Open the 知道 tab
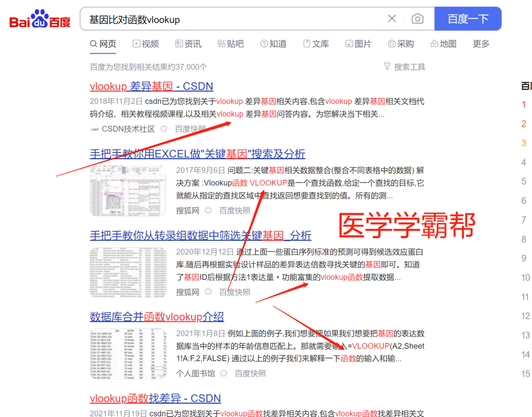532x417 pixels. [x=273, y=44]
